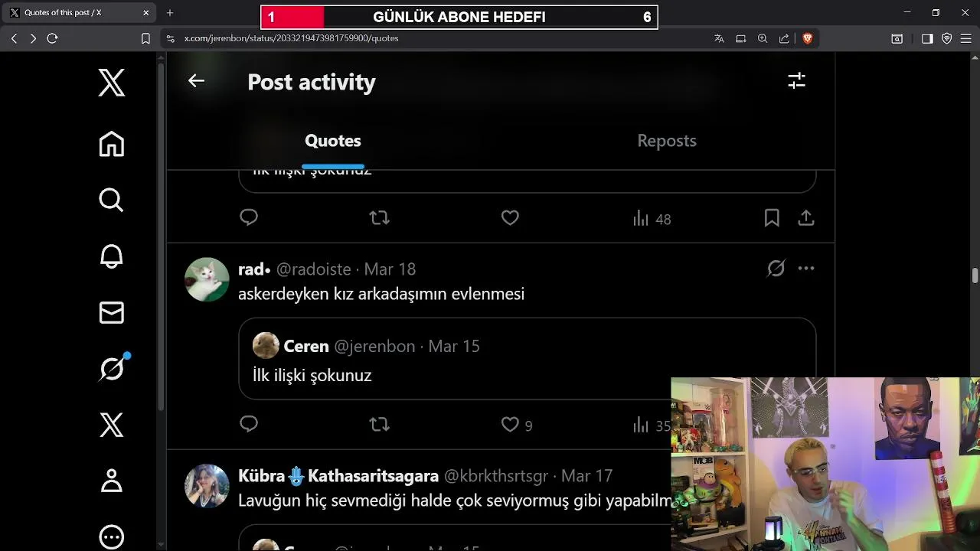Image resolution: width=980 pixels, height=551 pixels.
Task: Open Profile person icon in sidebar
Action: click(x=112, y=481)
